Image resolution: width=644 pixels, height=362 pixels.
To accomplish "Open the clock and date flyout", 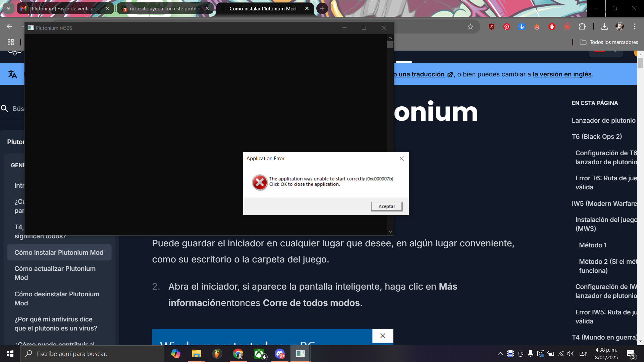I will 606,354.
